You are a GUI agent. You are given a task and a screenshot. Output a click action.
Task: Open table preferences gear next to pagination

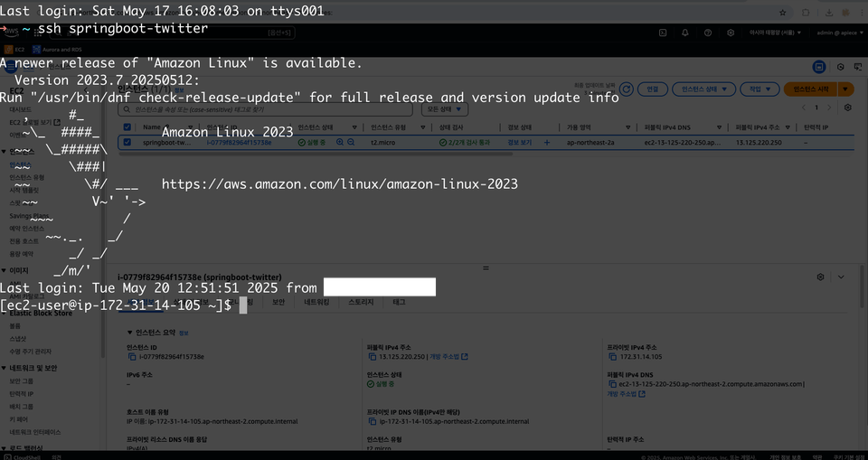847,108
